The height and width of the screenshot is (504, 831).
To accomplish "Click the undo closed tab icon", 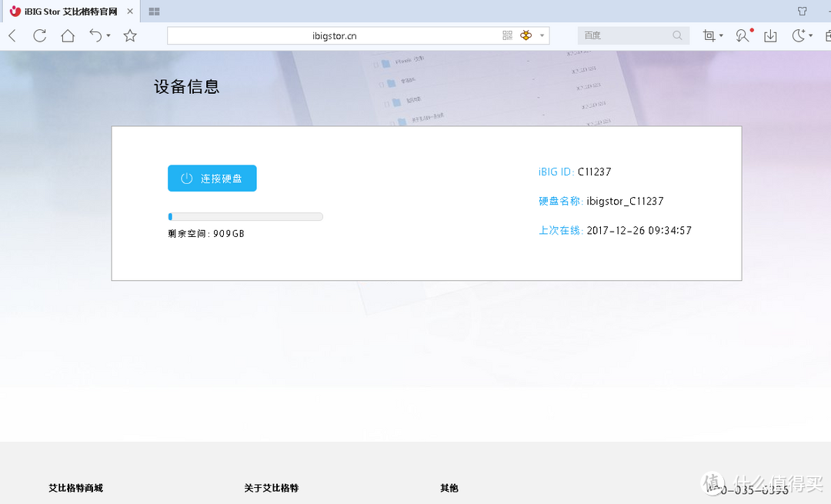I will [x=95, y=35].
